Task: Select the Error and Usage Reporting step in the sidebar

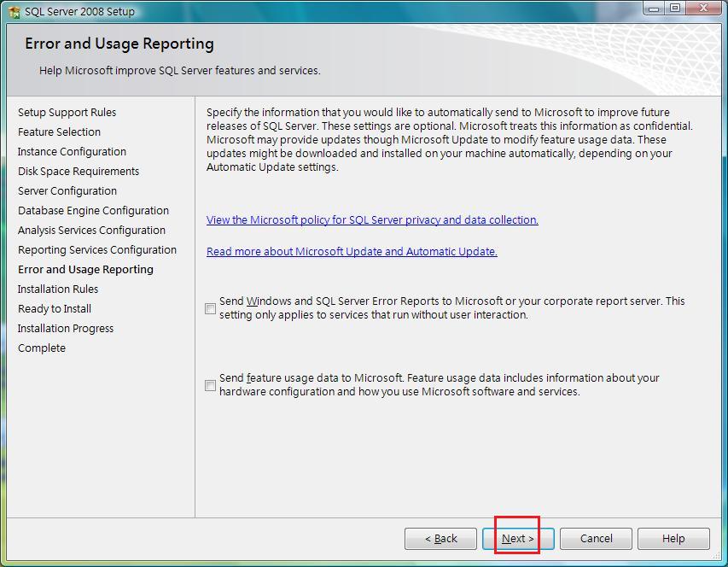Action: point(85,269)
